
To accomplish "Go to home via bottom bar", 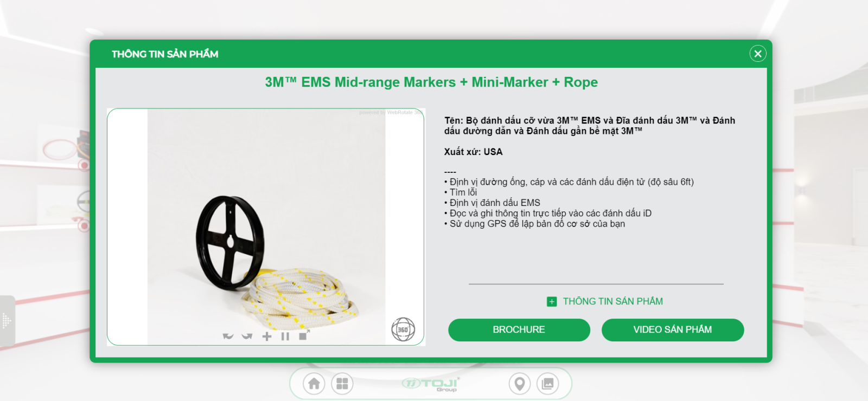I will (314, 384).
